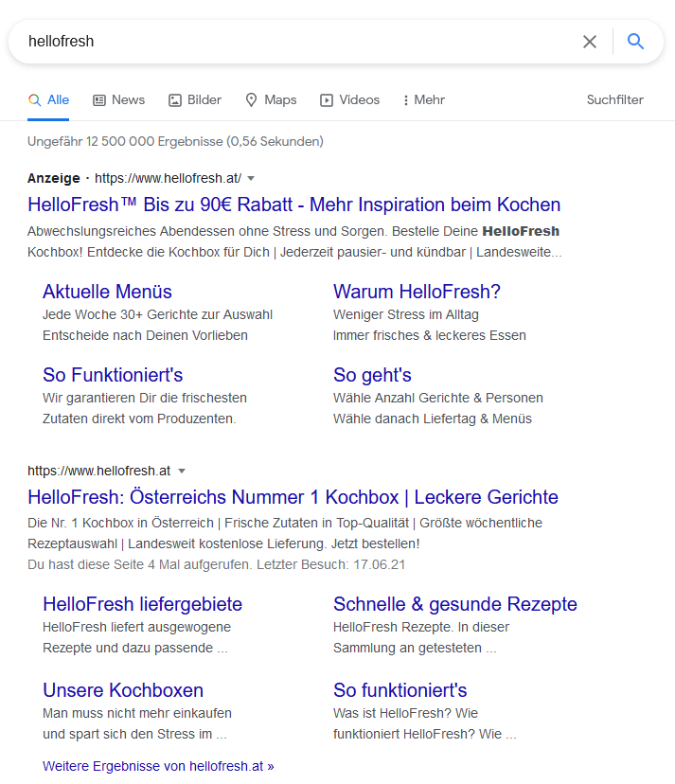
Task: Open the Unsere Kochboxen sitelink
Action: pyautogui.click(x=123, y=690)
